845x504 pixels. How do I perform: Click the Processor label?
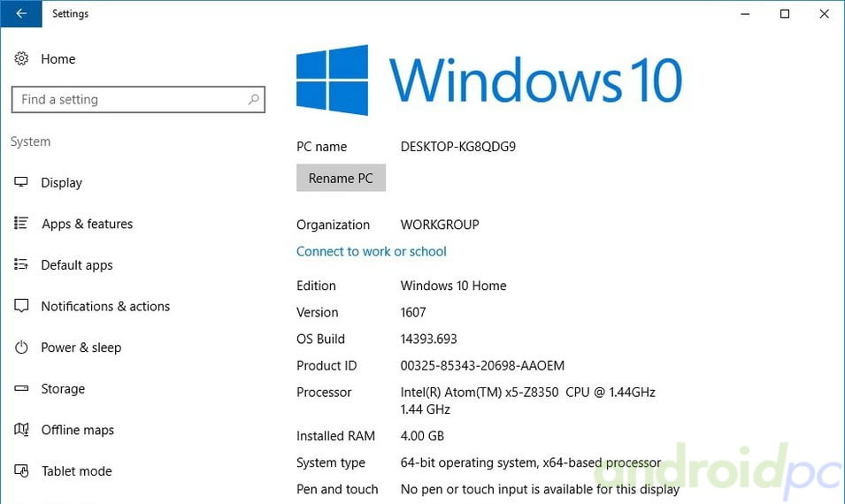point(324,392)
